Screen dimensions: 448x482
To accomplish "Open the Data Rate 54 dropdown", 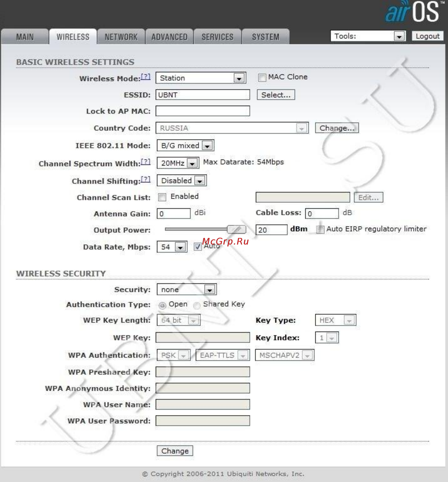I will pyautogui.click(x=172, y=247).
